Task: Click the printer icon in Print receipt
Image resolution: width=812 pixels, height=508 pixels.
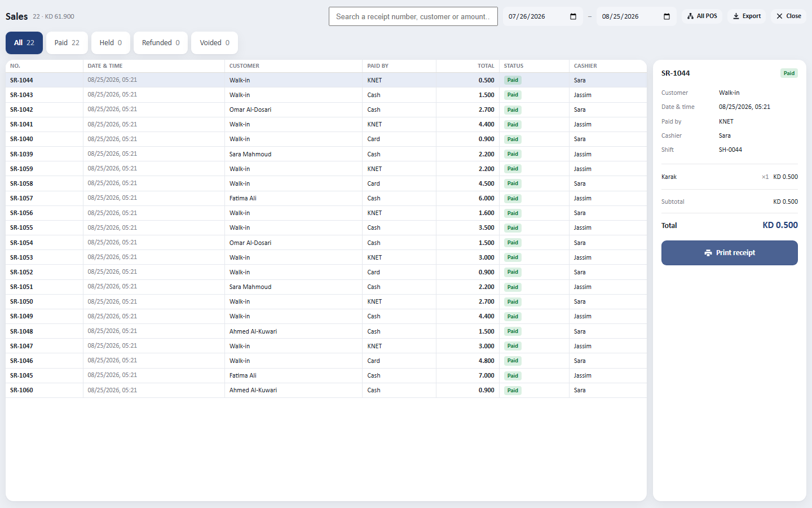Action: click(708, 253)
